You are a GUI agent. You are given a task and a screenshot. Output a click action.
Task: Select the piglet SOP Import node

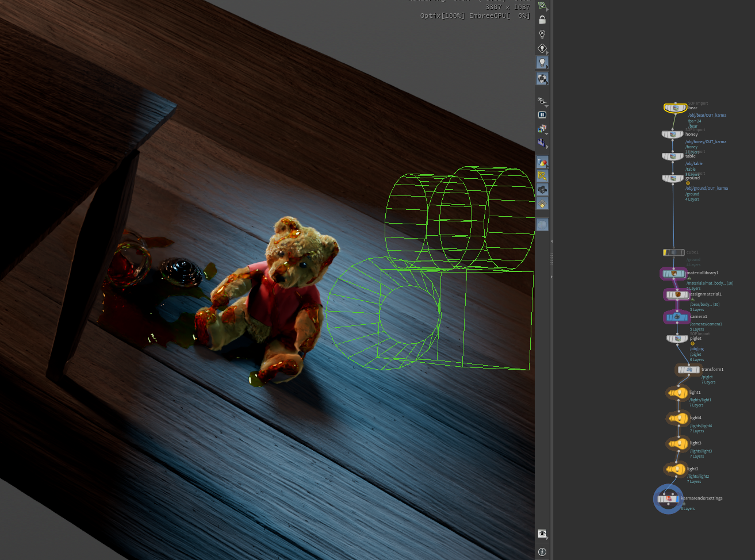[677, 339]
